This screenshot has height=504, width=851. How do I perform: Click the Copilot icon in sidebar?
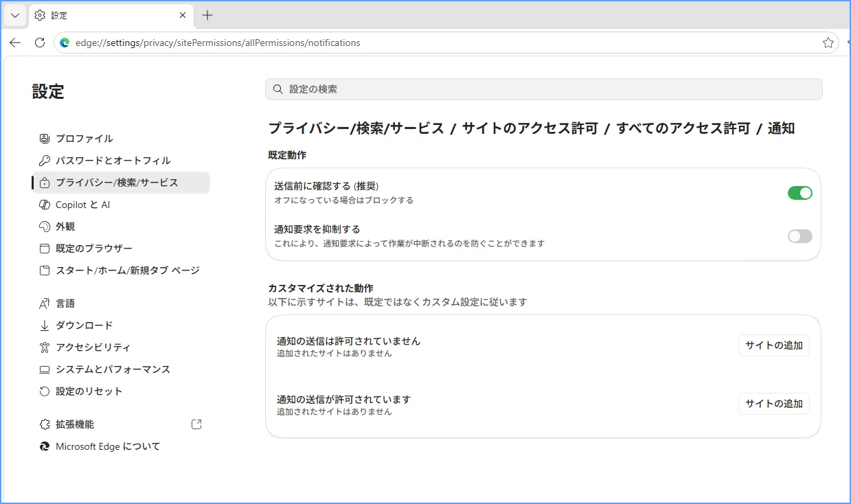click(x=45, y=205)
